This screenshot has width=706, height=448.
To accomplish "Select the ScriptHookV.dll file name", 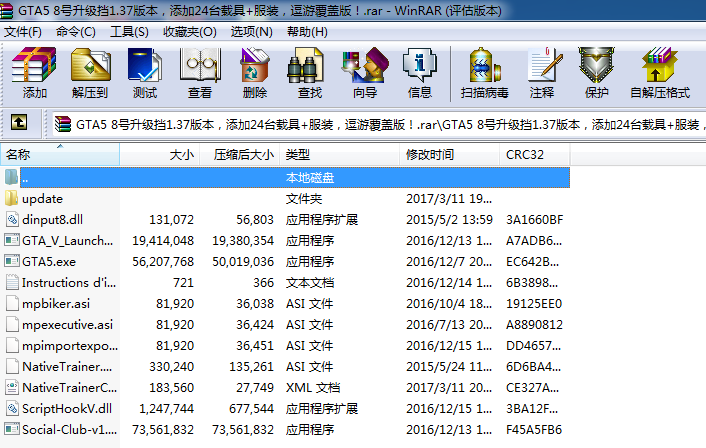I will pos(67,408).
